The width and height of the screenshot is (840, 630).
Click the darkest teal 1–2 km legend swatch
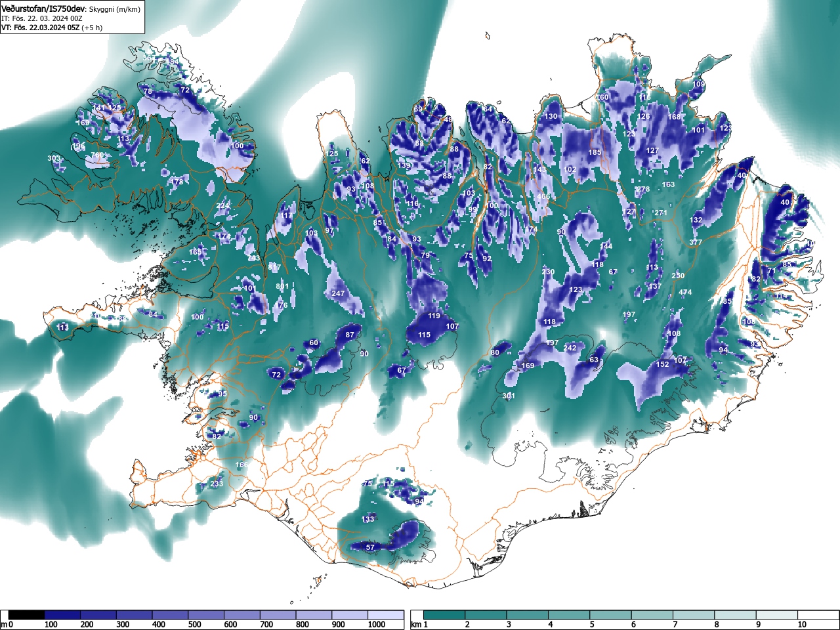point(445,615)
